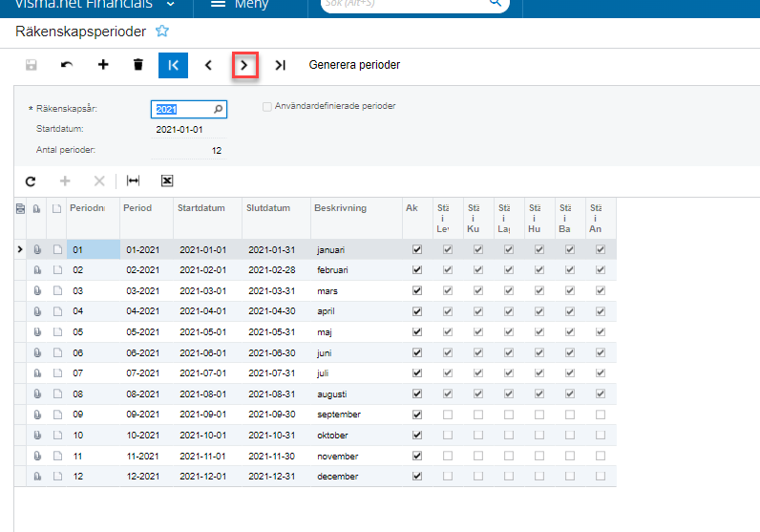Toggle Användardefinierade perioder checkbox
The width and height of the screenshot is (760, 532).
[267, 107]
